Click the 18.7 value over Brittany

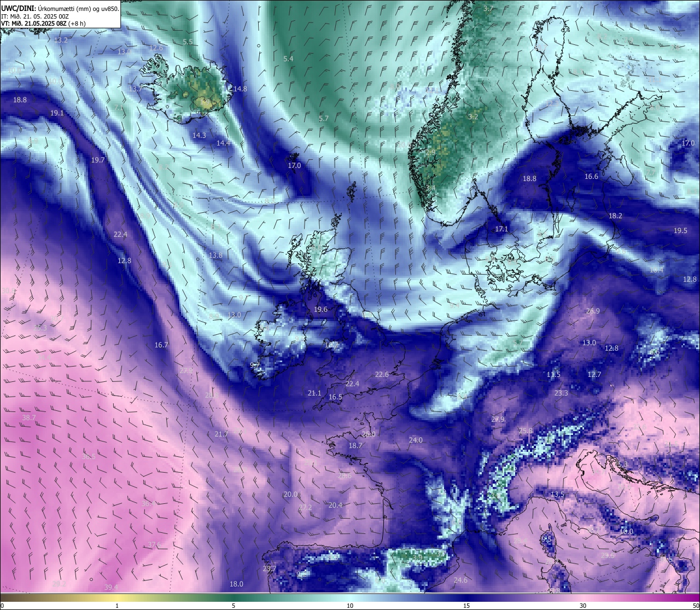[x=355, y=446]
